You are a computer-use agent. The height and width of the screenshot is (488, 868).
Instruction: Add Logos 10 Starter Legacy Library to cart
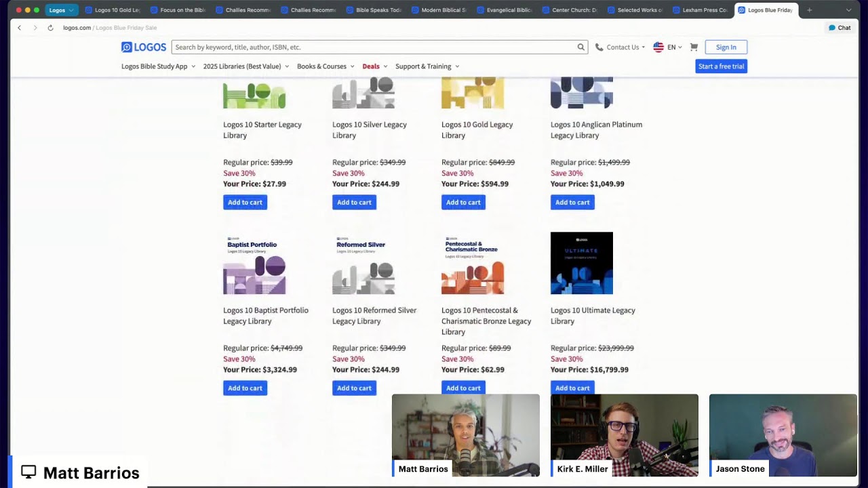(245, 203)
